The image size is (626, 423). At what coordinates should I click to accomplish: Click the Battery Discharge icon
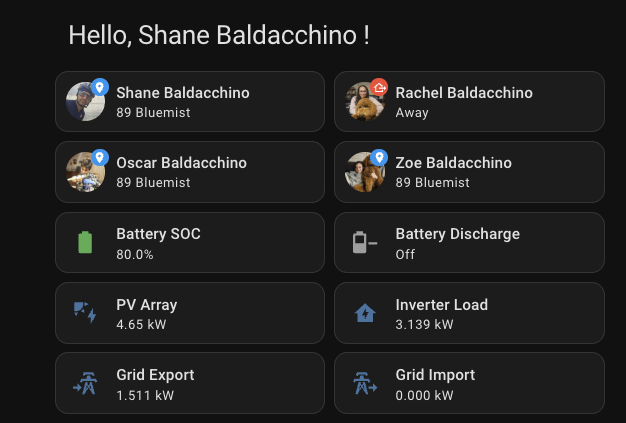pyautogui.click(x=364, y=242)
